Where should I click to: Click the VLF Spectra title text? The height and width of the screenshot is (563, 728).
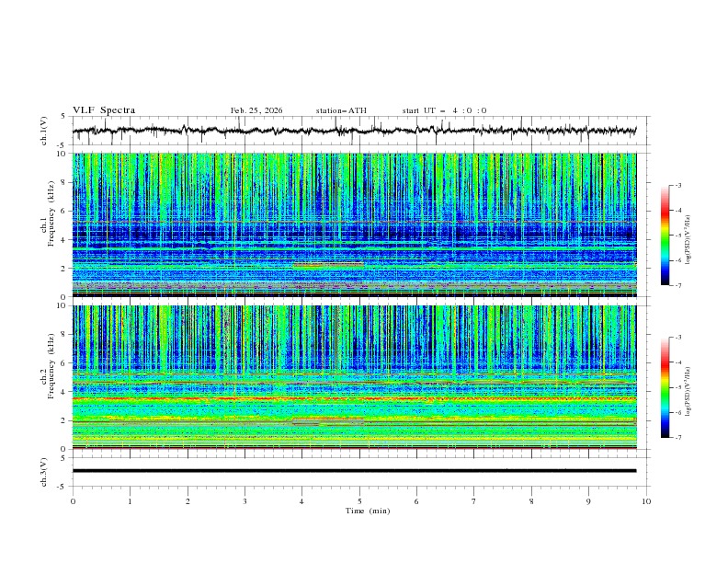(x=104, y=110)
